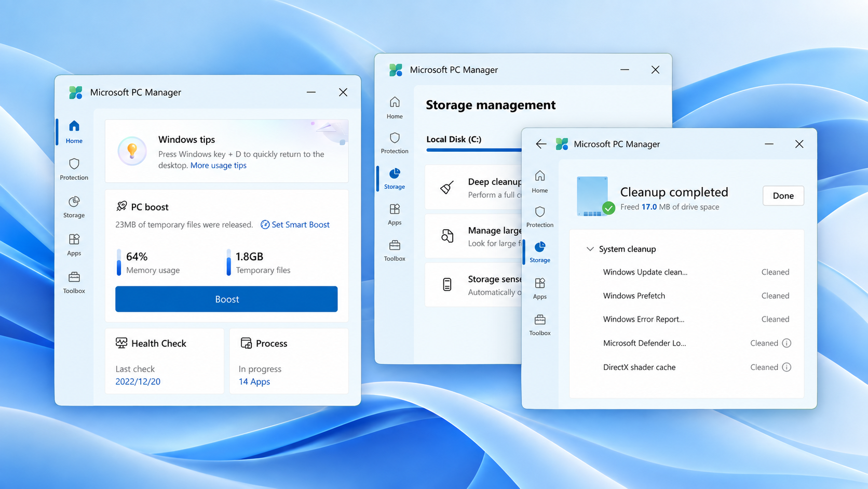Viewport: 868px width, 489px height.
Task: Open Storage in the left window sidebar
Action: (x=74, y=207)
